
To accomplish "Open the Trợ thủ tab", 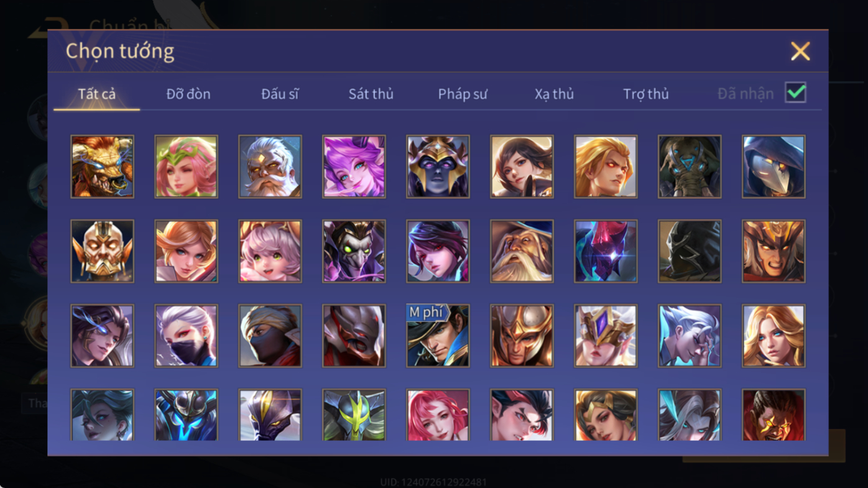I will click(646, 94).
